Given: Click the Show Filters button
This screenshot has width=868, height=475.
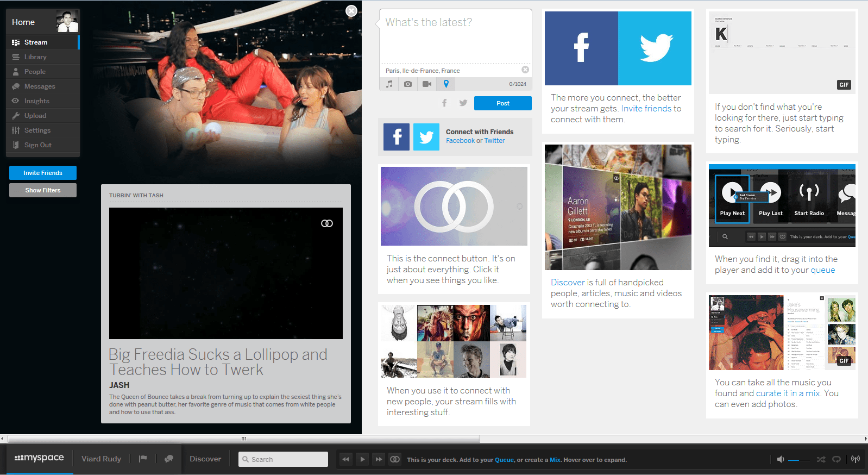Looking at the screenshot, I should tap(43, 190).
